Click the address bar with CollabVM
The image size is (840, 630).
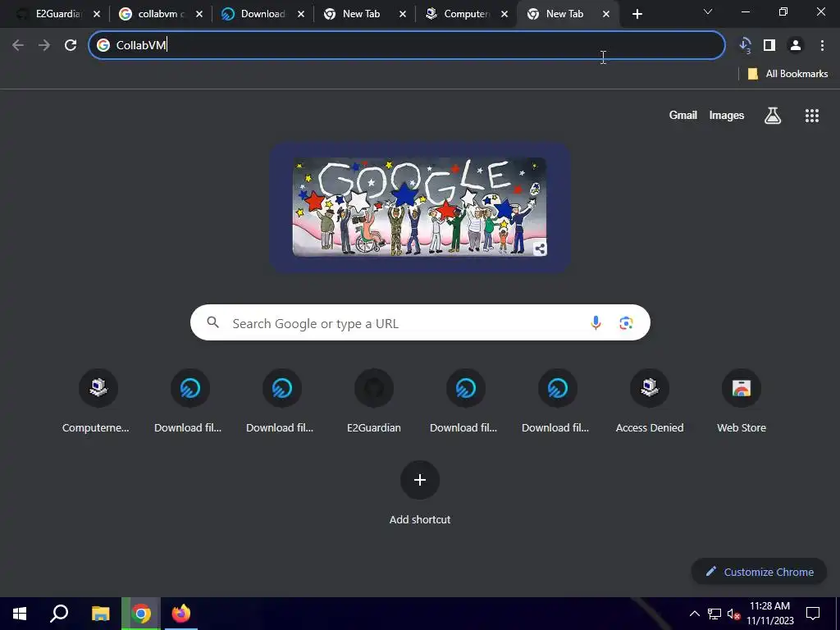click(407, 46)
